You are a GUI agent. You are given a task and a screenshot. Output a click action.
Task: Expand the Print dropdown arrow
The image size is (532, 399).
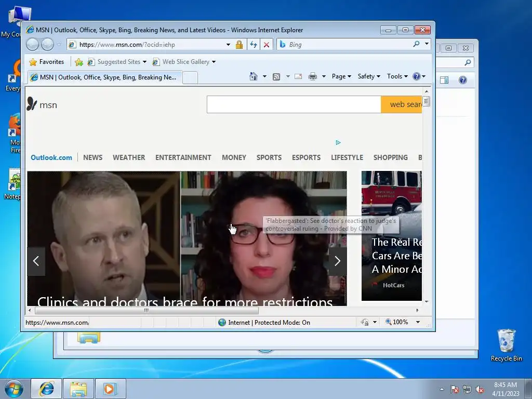click(x=324, y=76)
